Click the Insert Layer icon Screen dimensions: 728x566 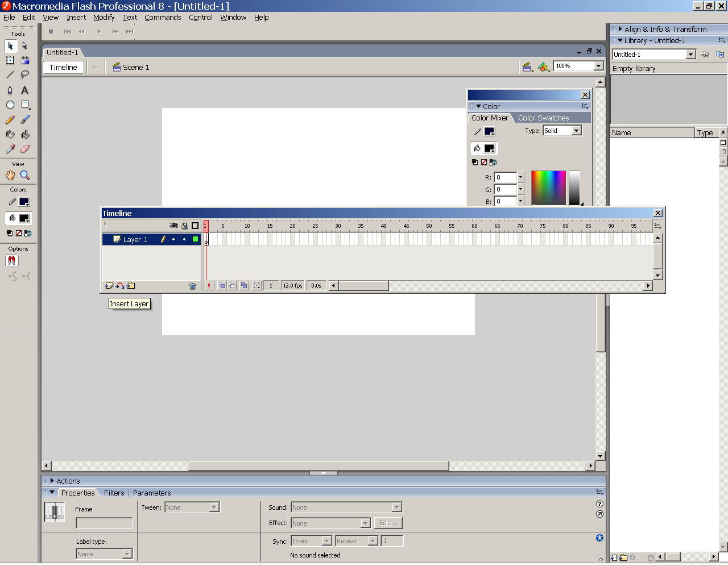[x=109, y=286]
